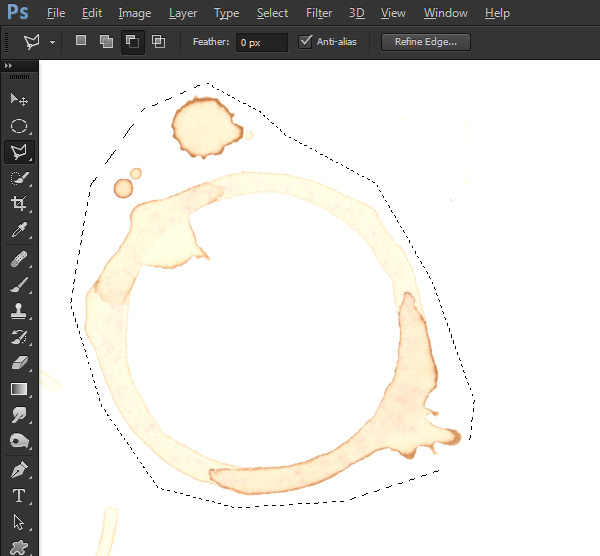Select the Horizontal Type tool
600x556 pixels.
point(19,496)
